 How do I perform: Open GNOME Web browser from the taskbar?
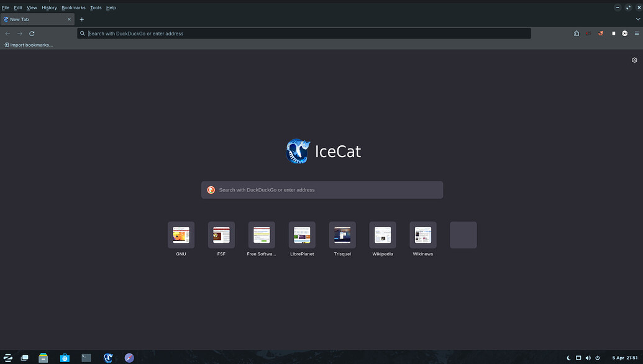pyautogui.click(x=129, y=358)
